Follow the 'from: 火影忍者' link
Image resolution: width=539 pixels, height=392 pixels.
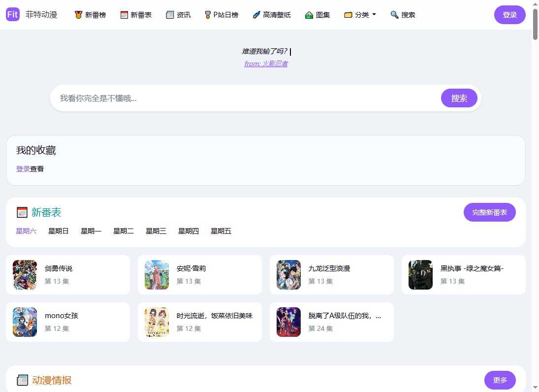point(266,64)
